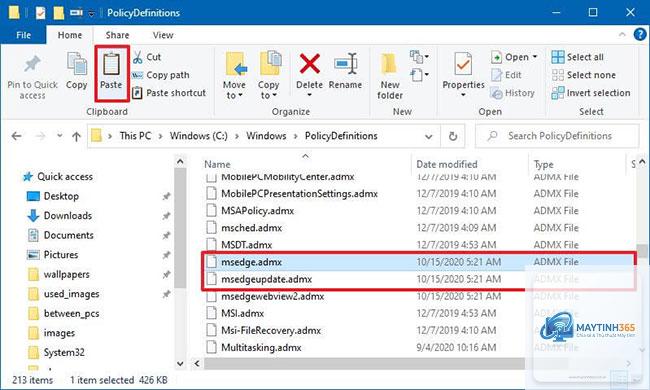Open the Copy to menu
The height and width of the screenshot is (390, 650).
pos(269,75)
